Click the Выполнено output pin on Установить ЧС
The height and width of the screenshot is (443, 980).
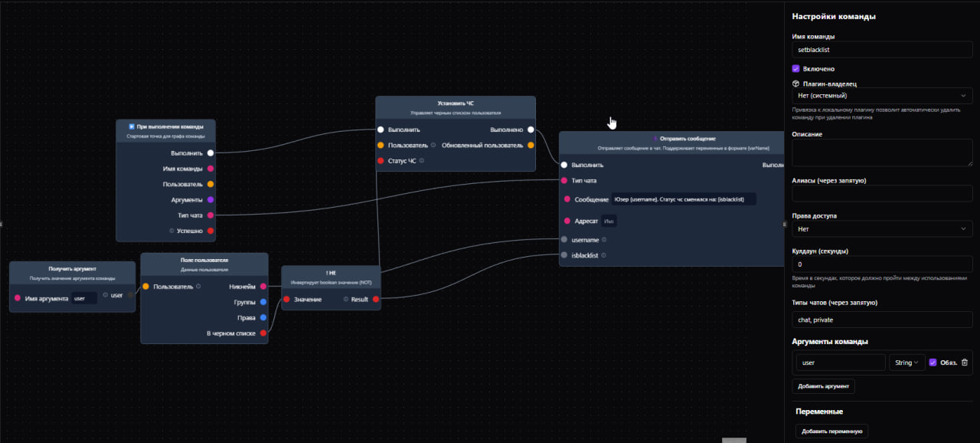click(531, 130)
